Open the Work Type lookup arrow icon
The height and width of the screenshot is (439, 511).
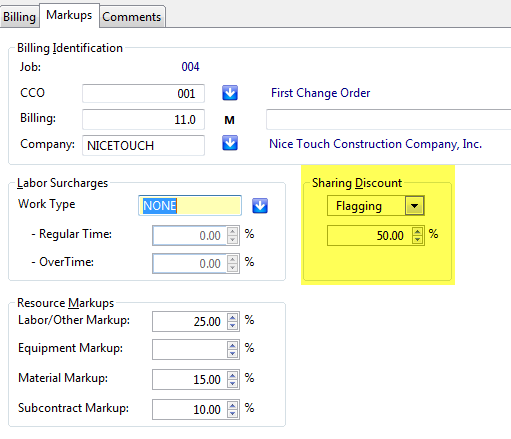click(x=260, y=205)
